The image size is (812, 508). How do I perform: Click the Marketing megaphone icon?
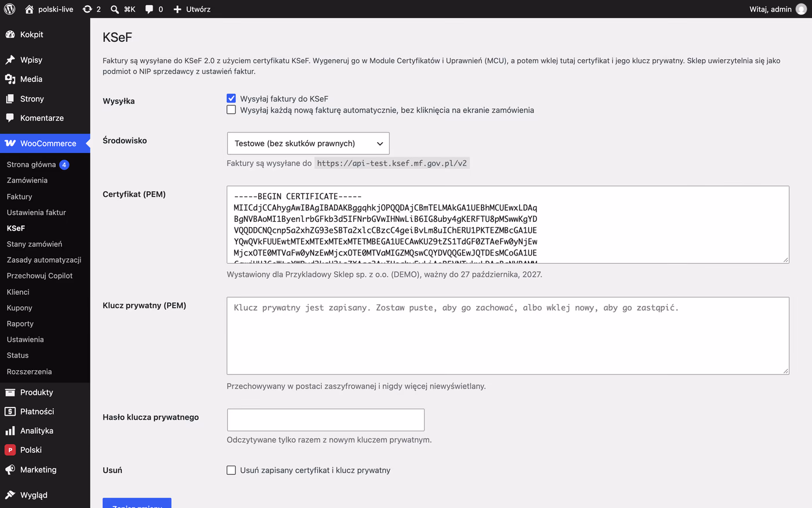tap(10, 470)
